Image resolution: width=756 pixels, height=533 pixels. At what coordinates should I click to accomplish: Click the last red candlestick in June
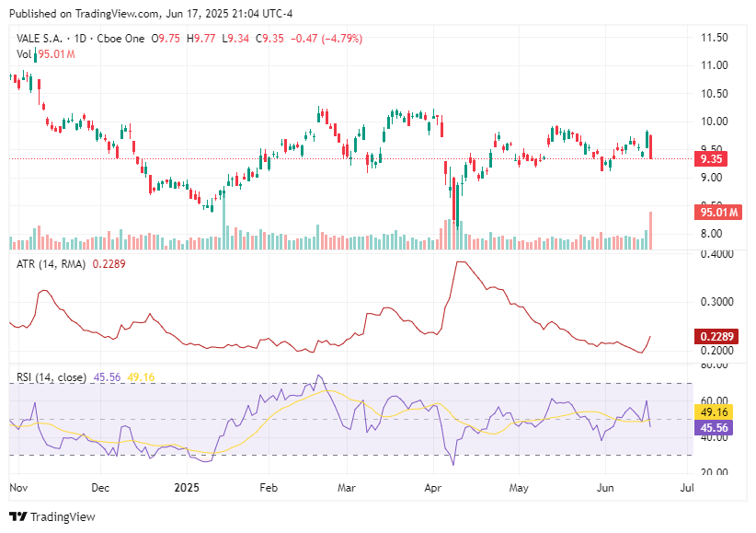651,146
